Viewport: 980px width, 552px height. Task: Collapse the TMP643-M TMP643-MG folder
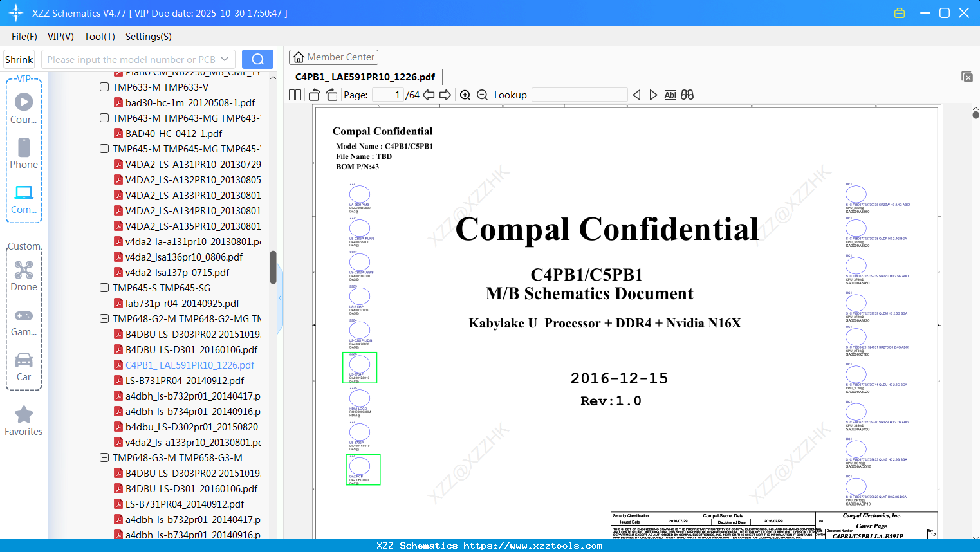(x=104, y=118)
